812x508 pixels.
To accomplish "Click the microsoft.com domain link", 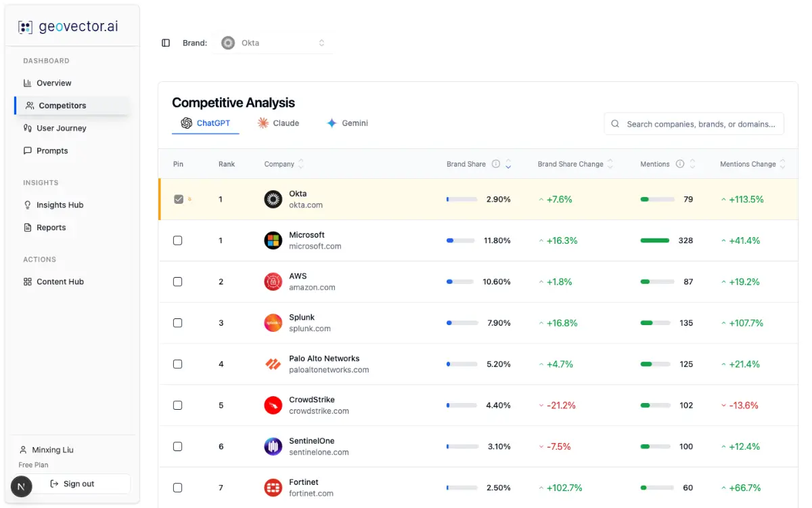I will click(x=315, y=247).
